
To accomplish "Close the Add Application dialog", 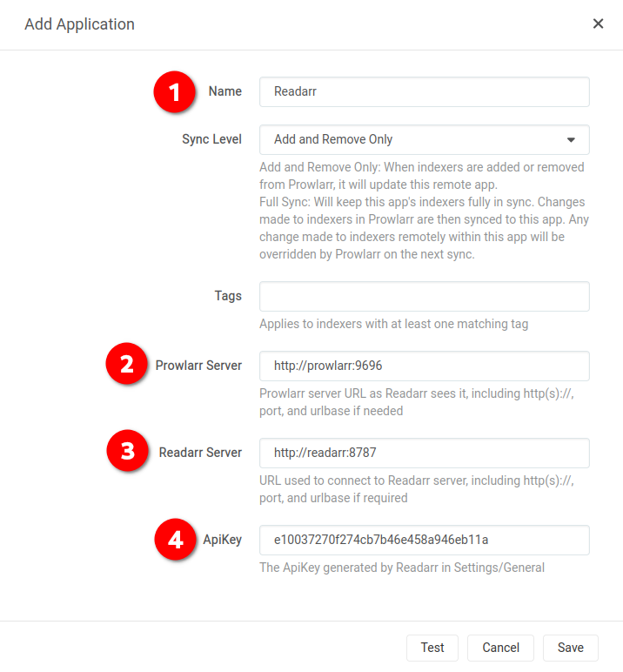I will [598, 24].
